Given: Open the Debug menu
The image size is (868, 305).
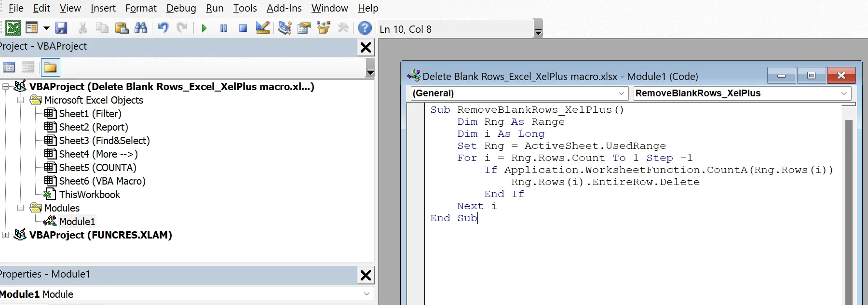Looking at the screenshot, I should click(181, 8).
